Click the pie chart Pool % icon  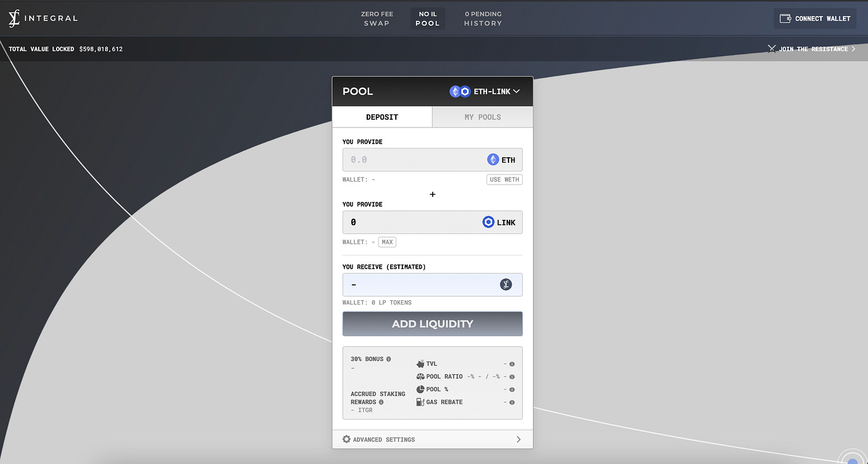tap(420, 389)
